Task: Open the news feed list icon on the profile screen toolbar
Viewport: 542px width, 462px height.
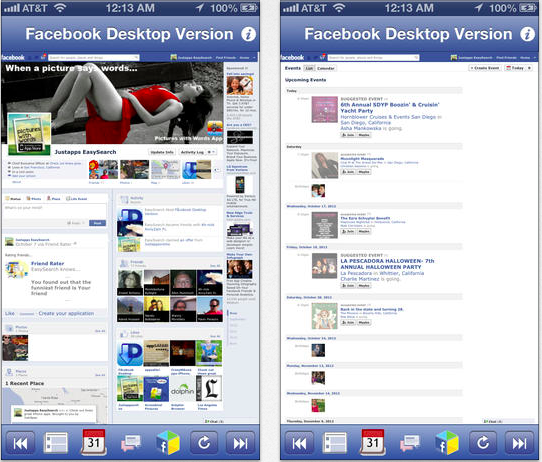Action: [x=56, y=443]
